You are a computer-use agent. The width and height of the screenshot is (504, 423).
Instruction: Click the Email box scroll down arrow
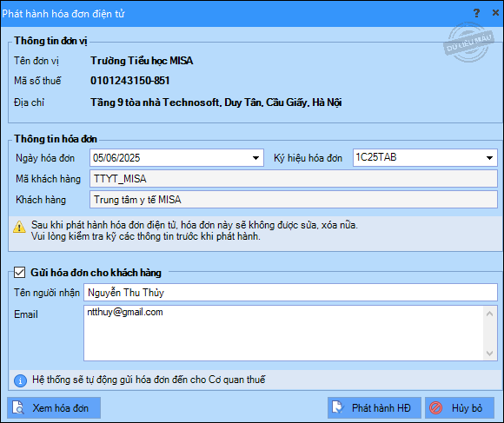489,354
